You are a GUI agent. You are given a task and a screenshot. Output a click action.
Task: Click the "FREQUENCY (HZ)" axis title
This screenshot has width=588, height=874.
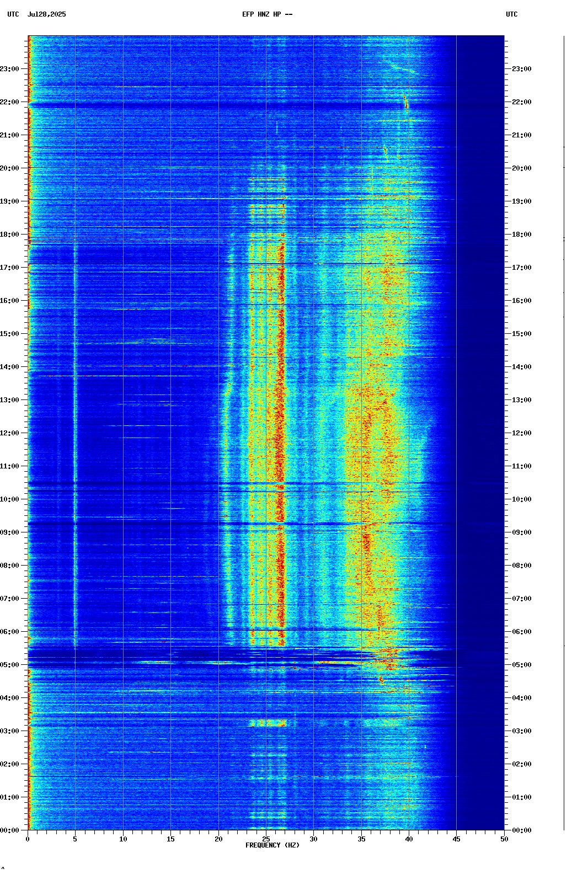click(272, 845)
